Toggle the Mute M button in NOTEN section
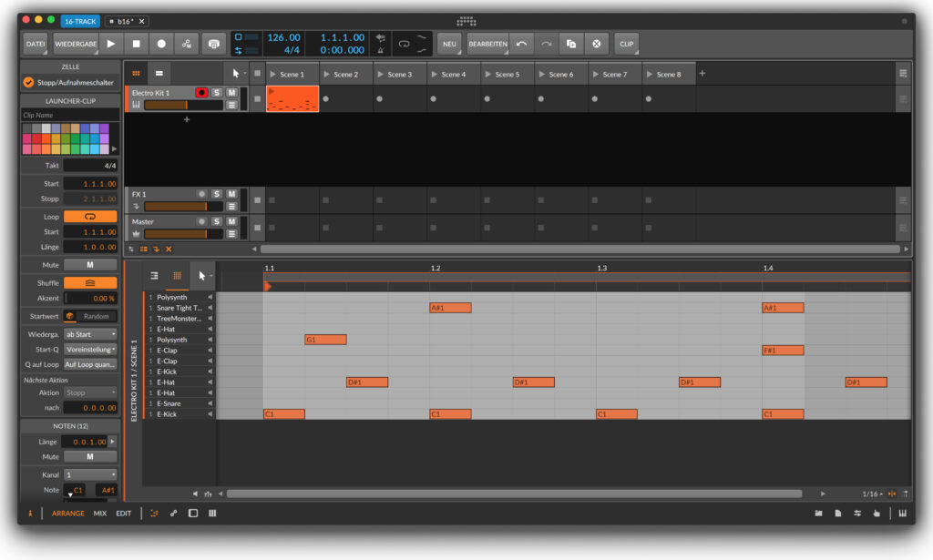Screen dimensions: 933x560 90,456
